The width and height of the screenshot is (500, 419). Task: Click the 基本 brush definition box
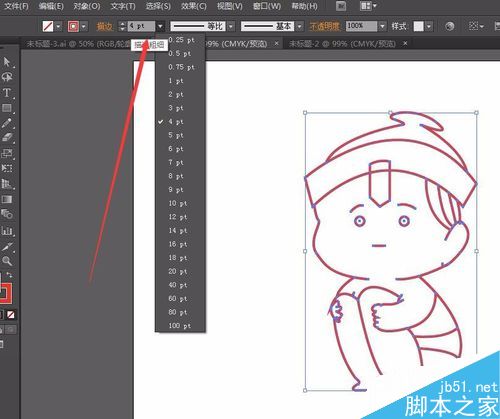[267, 26]
